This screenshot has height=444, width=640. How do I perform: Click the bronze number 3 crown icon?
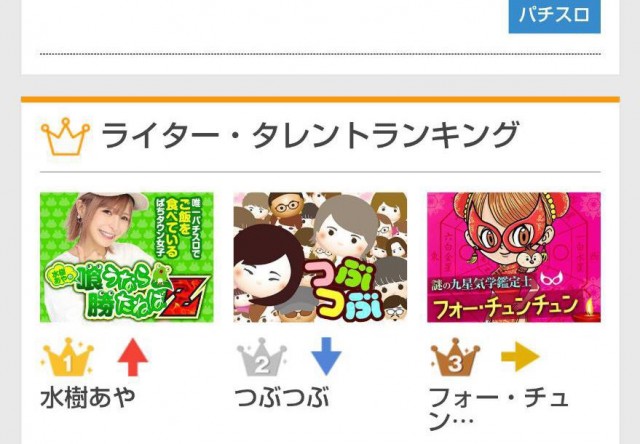click(455, 357)
